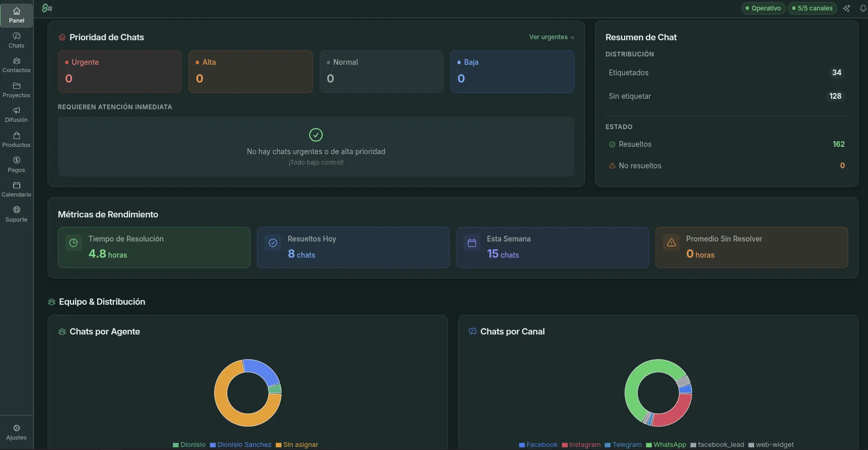The image size is (868, 450).
Task: Click the Ver urgentes link
Action: tap(552, 37)
